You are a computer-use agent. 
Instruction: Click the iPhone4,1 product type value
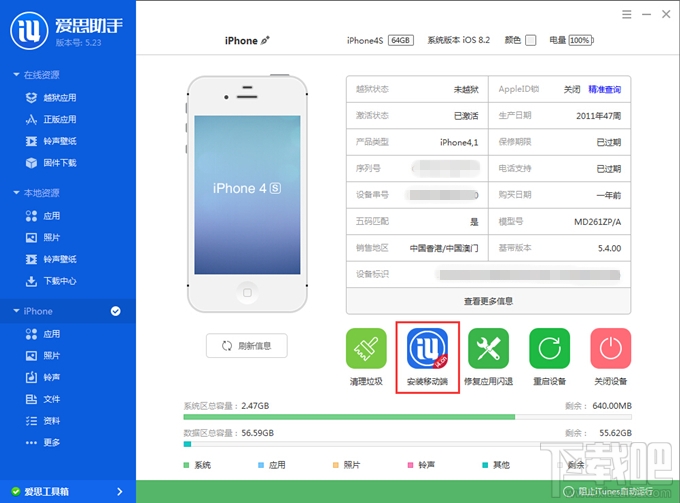(x=459, y=142)
